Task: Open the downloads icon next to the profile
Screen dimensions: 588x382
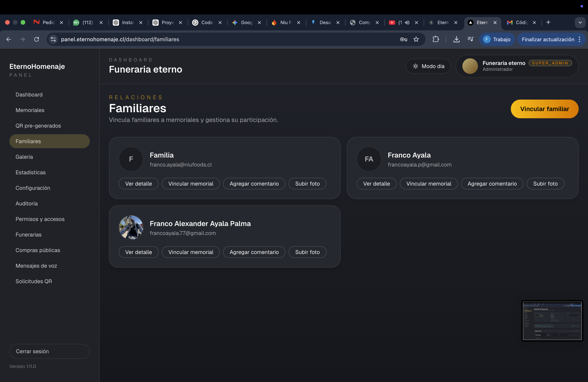Action: [x=456, y=39]
